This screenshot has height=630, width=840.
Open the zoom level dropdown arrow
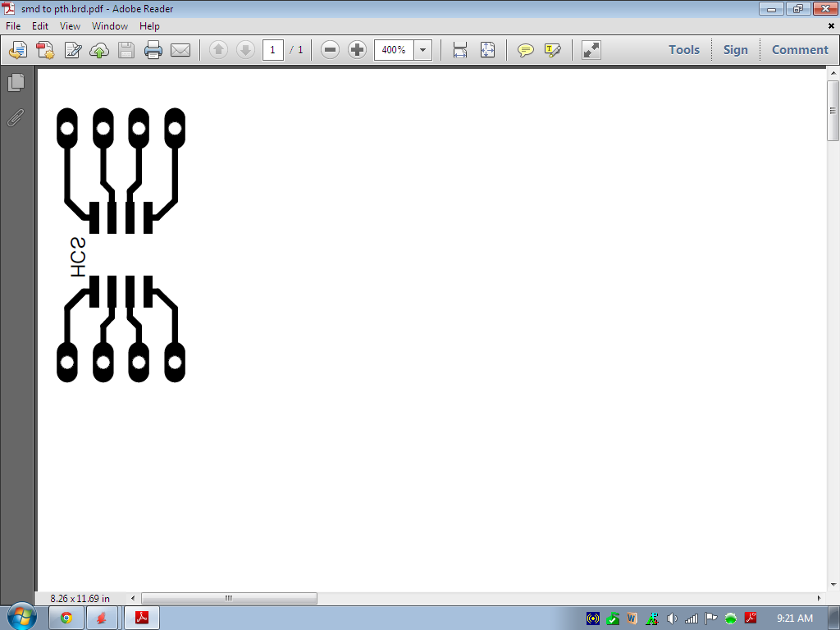pyautogui.click(x=422, y=50)
